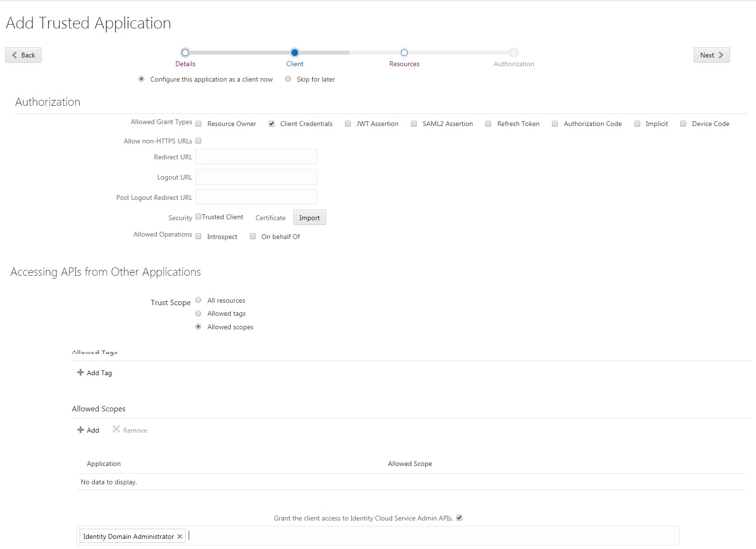Click the plus icon to Add Tag
This screenshot has height=549, width=756.
[80, 372]
